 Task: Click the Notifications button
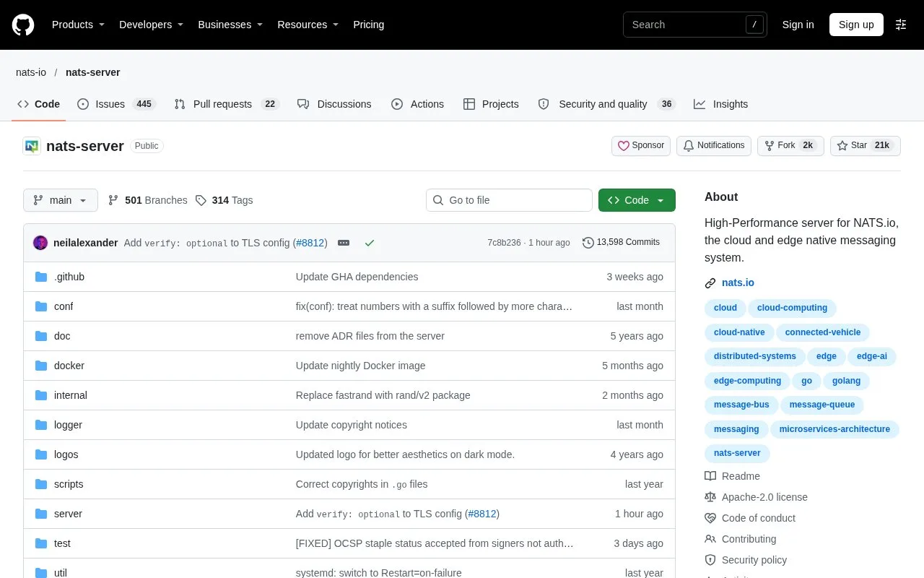pos(714,146)
